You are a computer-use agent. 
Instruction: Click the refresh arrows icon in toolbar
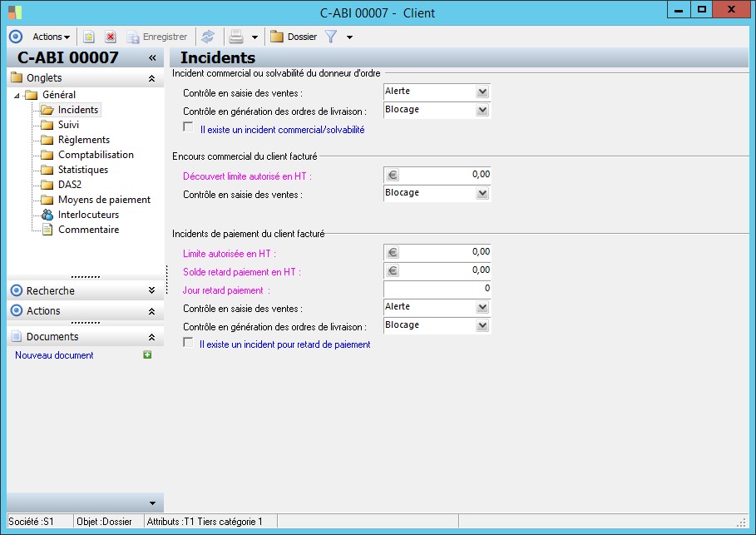[x=208, y=37]
